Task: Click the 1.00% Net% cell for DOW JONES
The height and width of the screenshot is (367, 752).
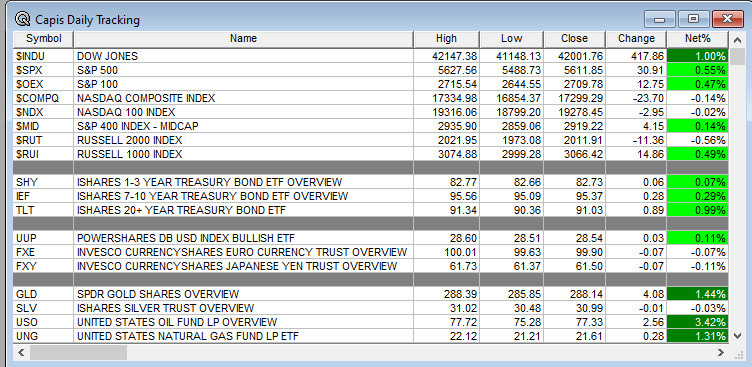Action: [698, 56]
